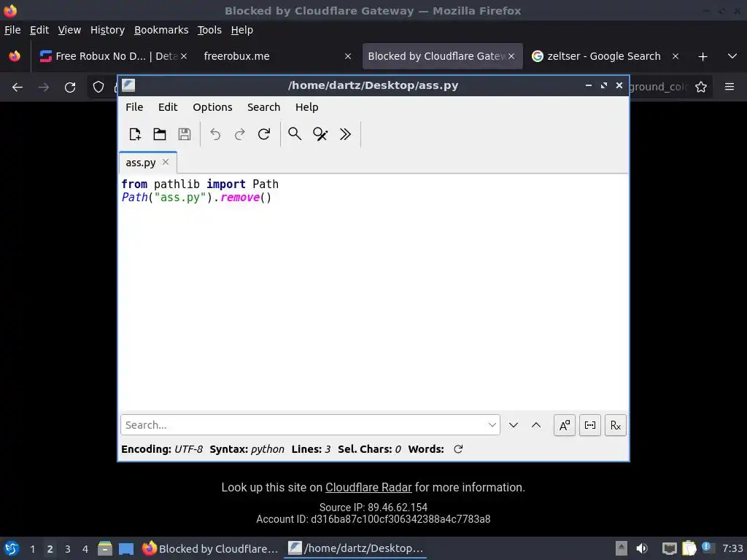Viewport: 747px width, 560px height.
Task: Open the volume control tray icon
Action: (x=642, y=548)
